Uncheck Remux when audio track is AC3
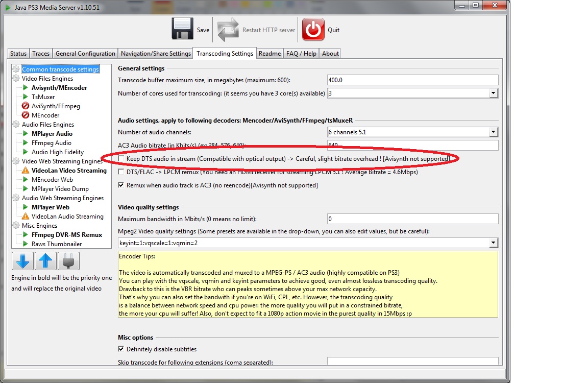Viewport: 588px width, 383px height. coord(121,185)
